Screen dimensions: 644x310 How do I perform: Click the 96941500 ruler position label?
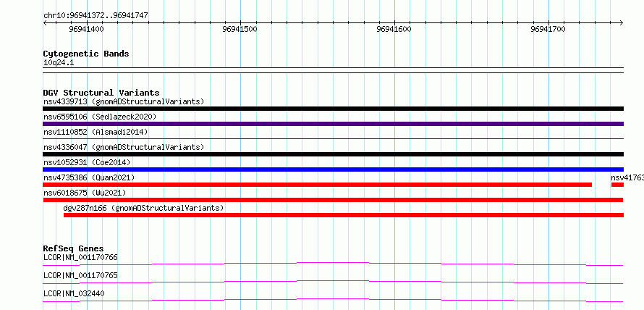[x=240, y=29]
